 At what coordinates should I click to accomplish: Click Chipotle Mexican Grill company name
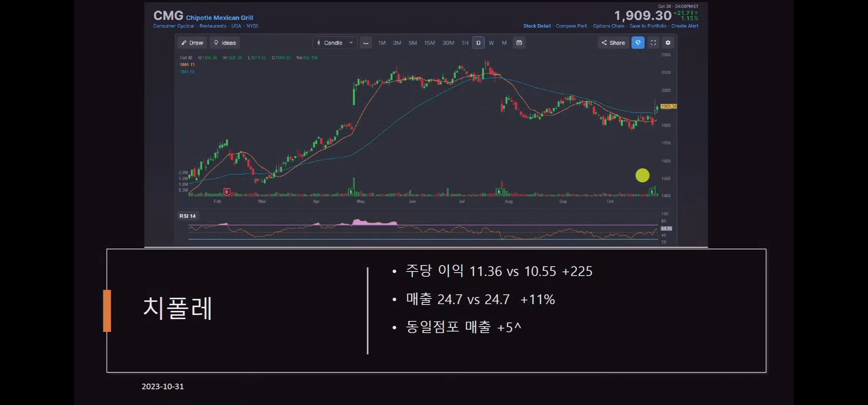tap(219, 18)
